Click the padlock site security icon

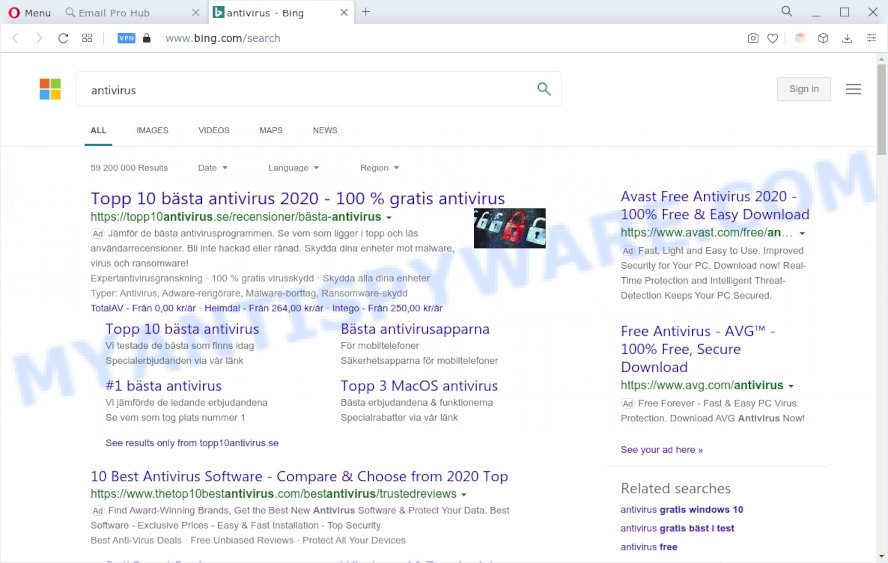pyautogui.click(x=147, y=38)
